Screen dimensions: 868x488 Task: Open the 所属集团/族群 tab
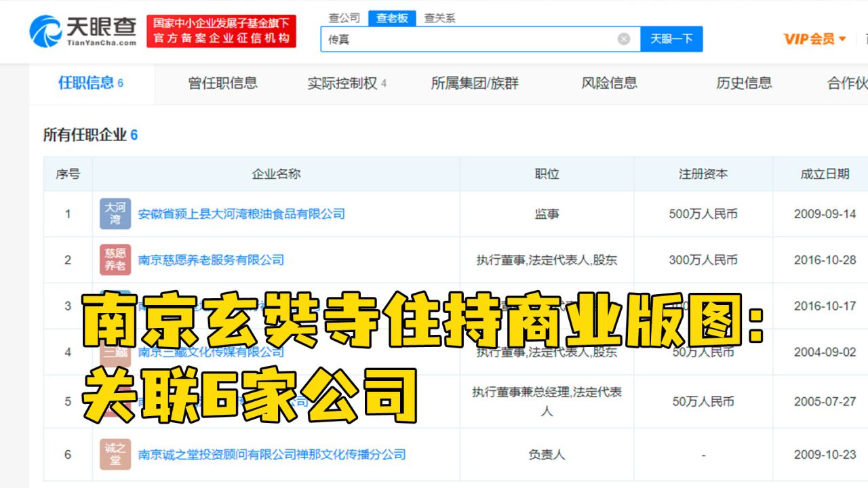click(475, 83)
